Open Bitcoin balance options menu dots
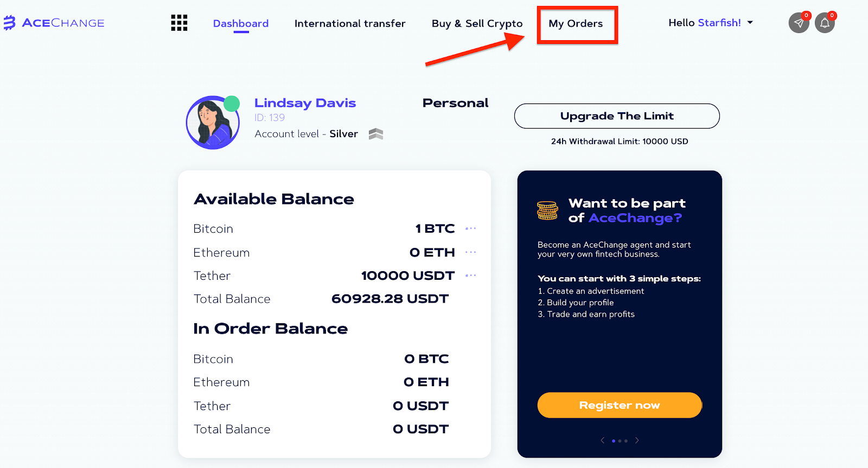This screenshot has width=868, height=468. 470,229
